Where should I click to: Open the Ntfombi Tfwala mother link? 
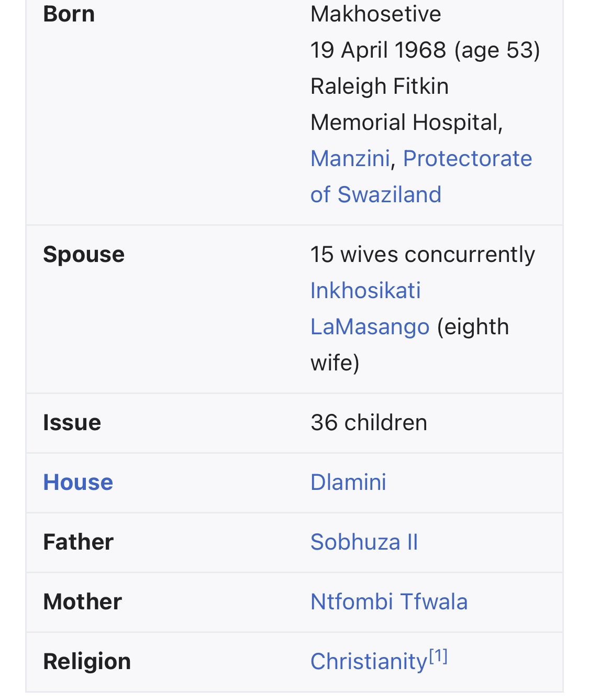coord(389,601)
